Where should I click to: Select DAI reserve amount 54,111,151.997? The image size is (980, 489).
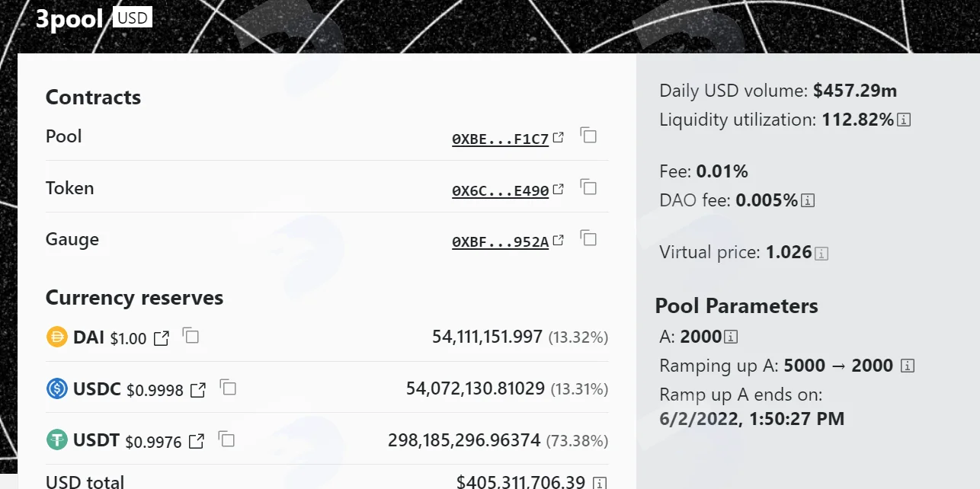pyautogui.click(x=487, y=337)
